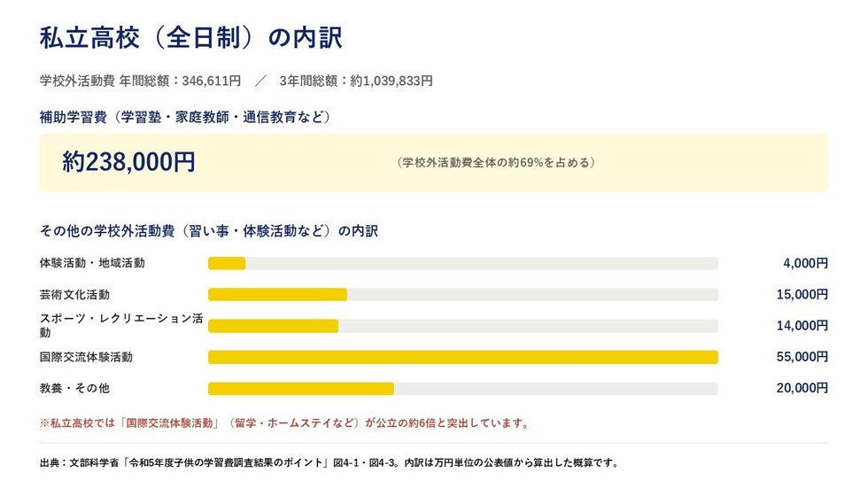Click the 体験活動・地域活動 label
868x488 pixels.
[92, 263]
